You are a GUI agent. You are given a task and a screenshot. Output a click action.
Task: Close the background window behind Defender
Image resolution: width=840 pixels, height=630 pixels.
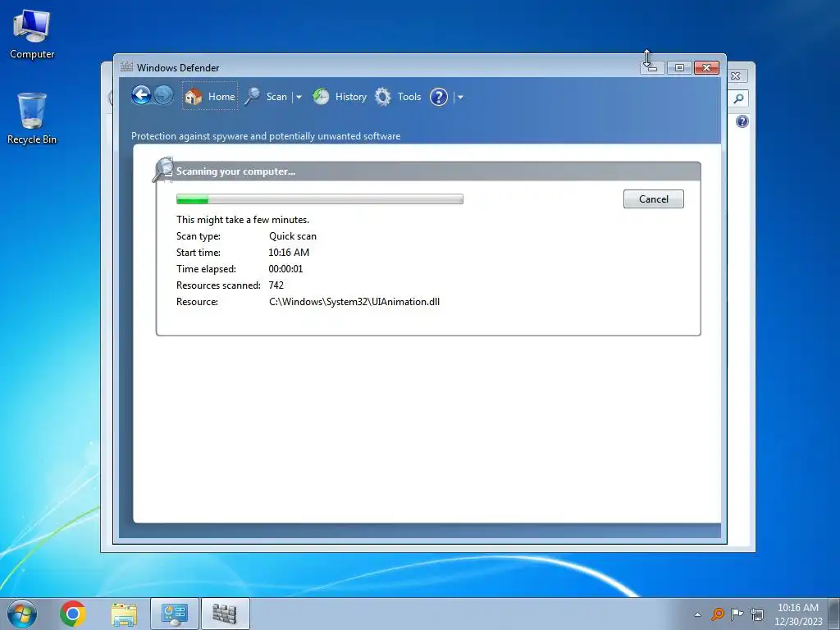pyautogui.click(x=736, y=76)
